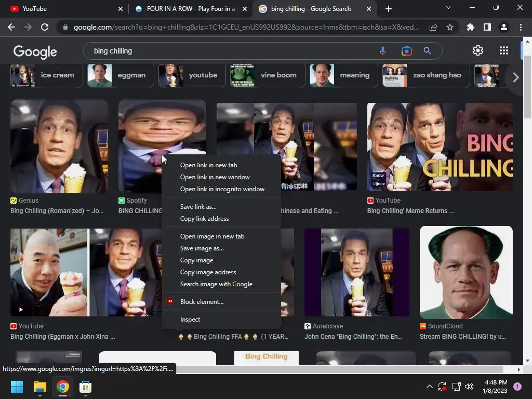This screenshot has height=399, width=532.
Task: Click the Stream BING CHILLING! SoundCloud link
Action: point(462,337)
